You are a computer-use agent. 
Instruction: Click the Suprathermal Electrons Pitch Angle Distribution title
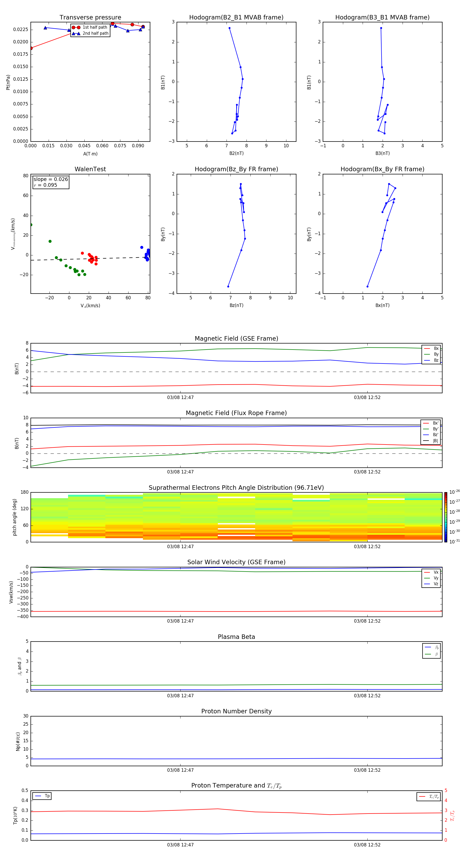tap(236, 488)
